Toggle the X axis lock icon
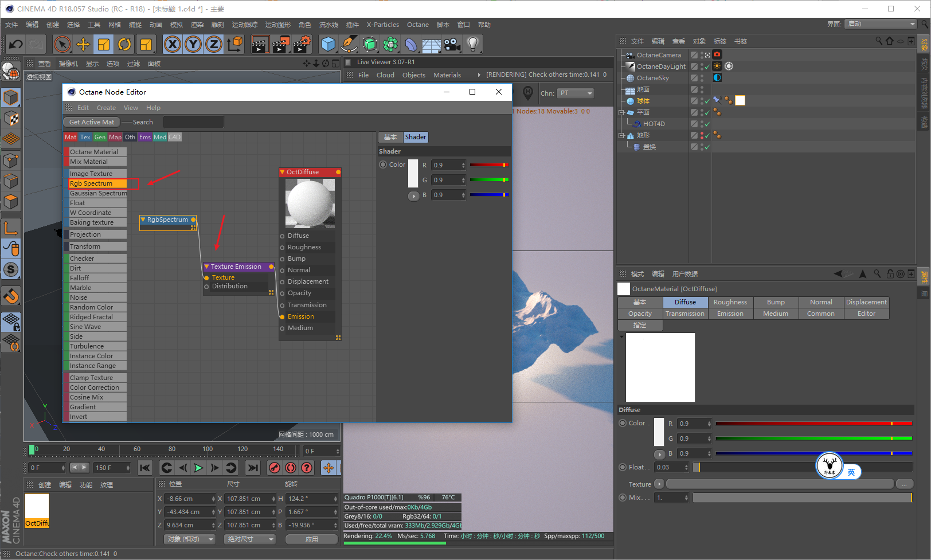This screenshot has width=931, height=560. tap(173, 44)
